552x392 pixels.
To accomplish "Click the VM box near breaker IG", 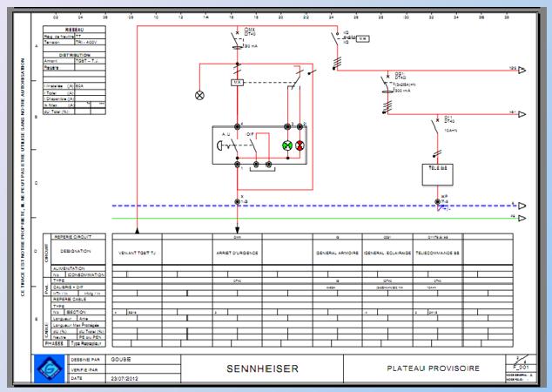I will coord(362,38).
